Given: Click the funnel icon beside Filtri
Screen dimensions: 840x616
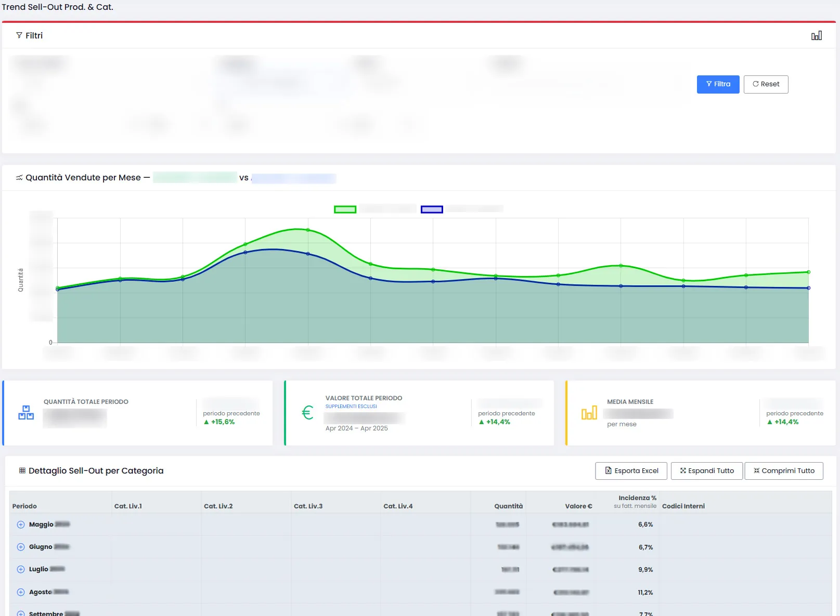Looking at the screenshot, I should (19, 35).
